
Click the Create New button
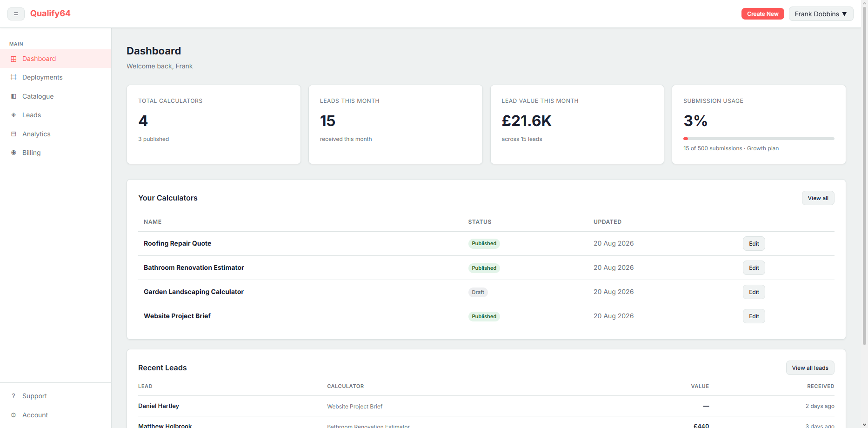[x=762, y=14]
